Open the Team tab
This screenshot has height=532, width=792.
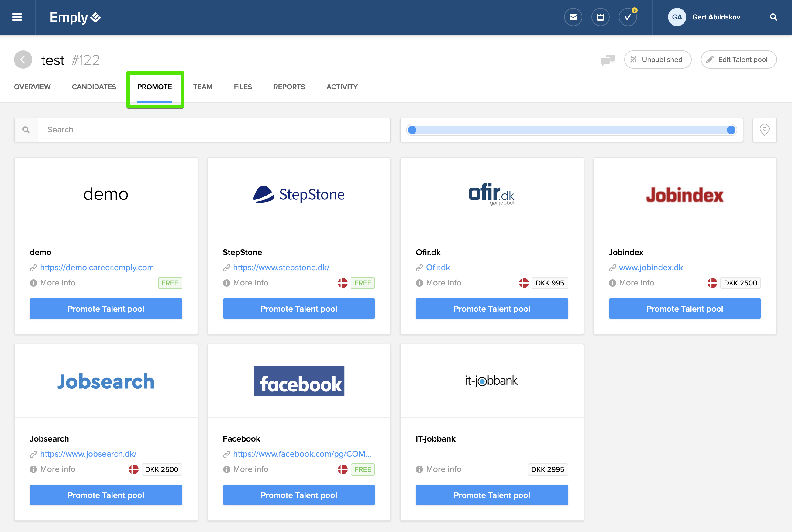tap(203, 87)
